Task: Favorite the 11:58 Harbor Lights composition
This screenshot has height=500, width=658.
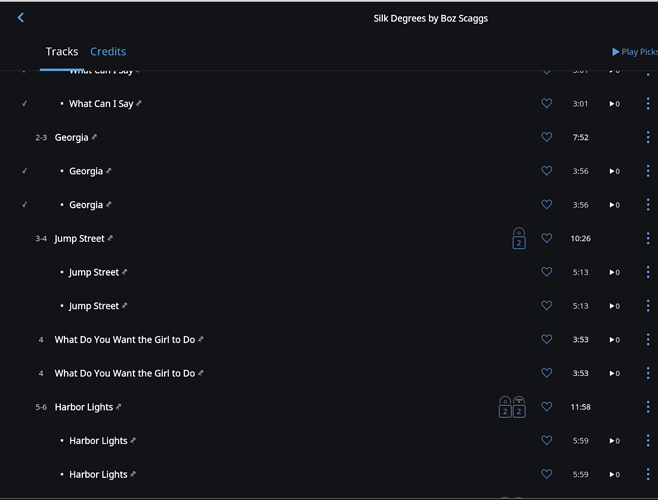Action: point(546,406)
